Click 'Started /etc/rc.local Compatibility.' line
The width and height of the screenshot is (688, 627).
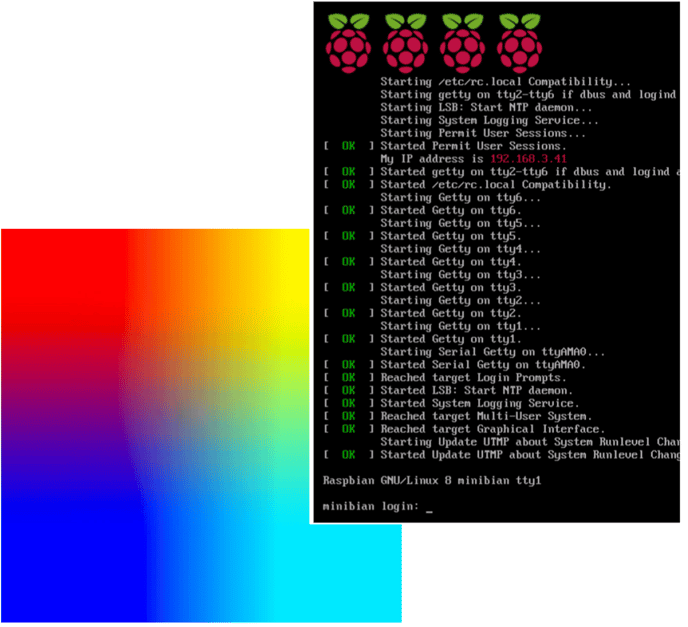[x=496, y=185]
